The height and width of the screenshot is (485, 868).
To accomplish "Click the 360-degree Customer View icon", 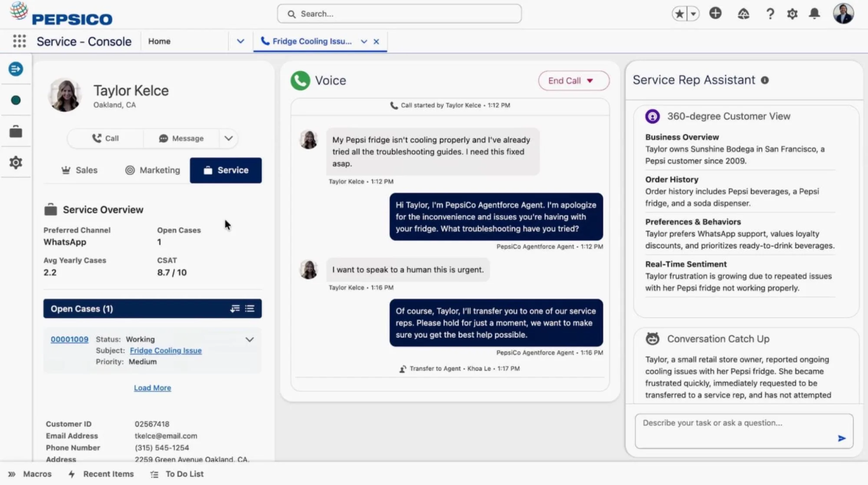I will 652,116.
